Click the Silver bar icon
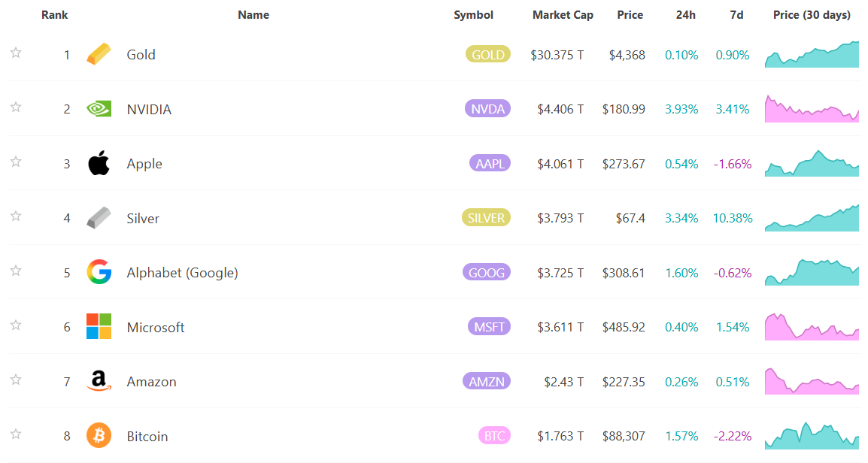The height and width of the screenshot is (463, 868). (99, 218)
